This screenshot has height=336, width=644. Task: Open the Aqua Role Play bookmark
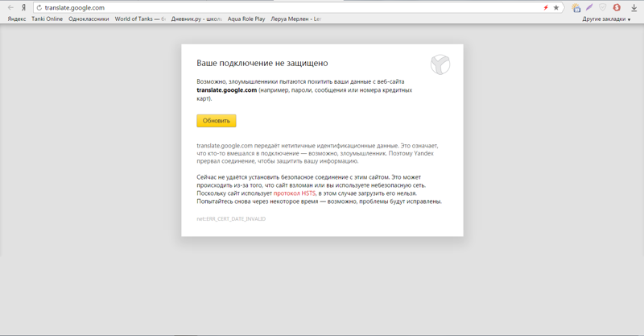pyautogui.click(x=246, y=19)
